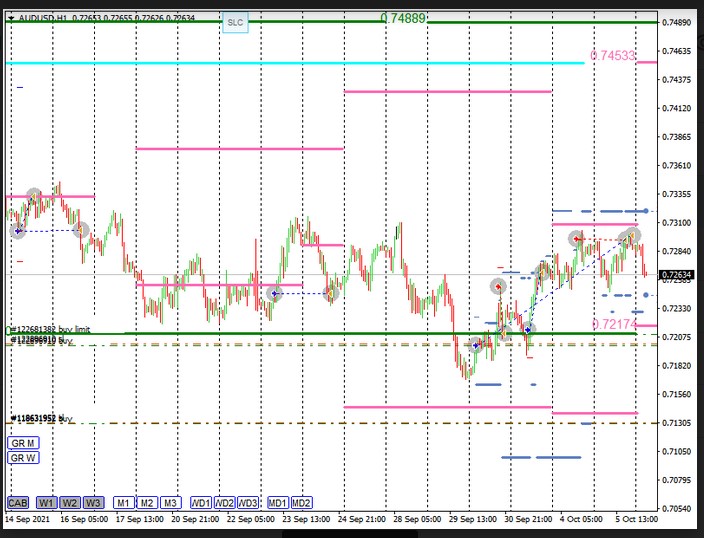The image size is (704, 538).
Task: Toggle the GR W button
Action: pyautogui.click(x=22, y=458)
